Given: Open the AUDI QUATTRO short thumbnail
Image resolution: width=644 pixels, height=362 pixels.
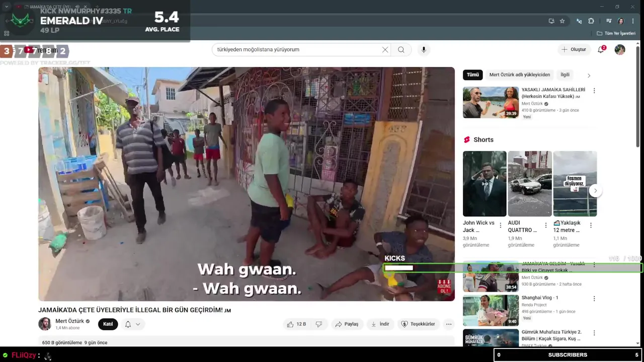Looking at the screenshot, I should click(x=530, y=184).
